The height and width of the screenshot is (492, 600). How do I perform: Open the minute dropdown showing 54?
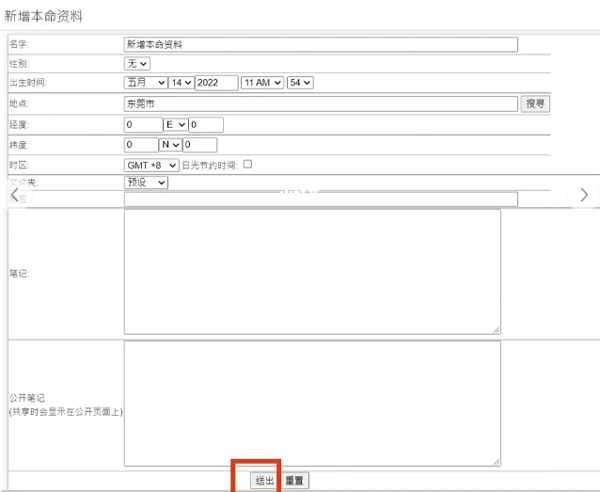300,83
